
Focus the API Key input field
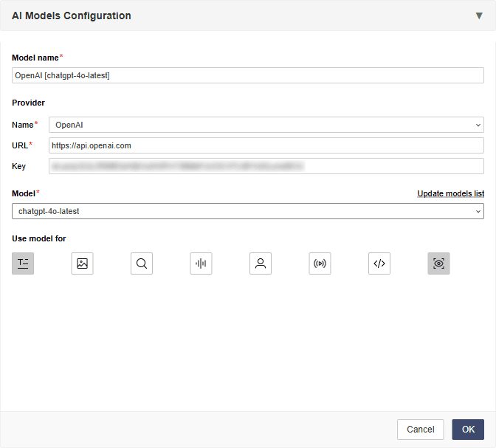point(266,166)
